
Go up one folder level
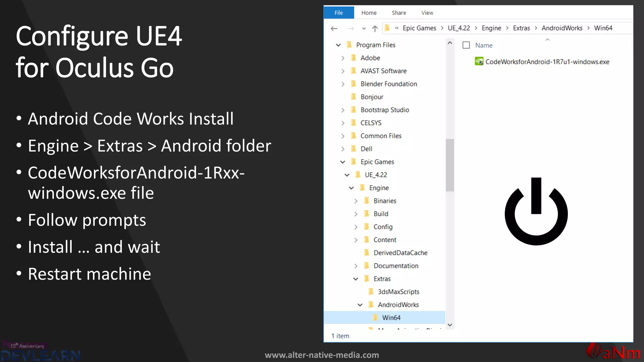click(375, 29)
